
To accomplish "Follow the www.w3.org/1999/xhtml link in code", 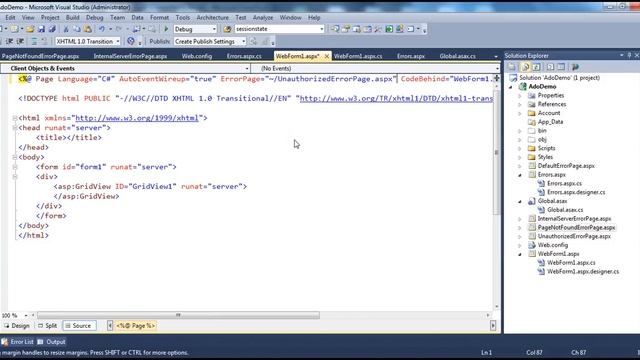I will pos(137,118).
